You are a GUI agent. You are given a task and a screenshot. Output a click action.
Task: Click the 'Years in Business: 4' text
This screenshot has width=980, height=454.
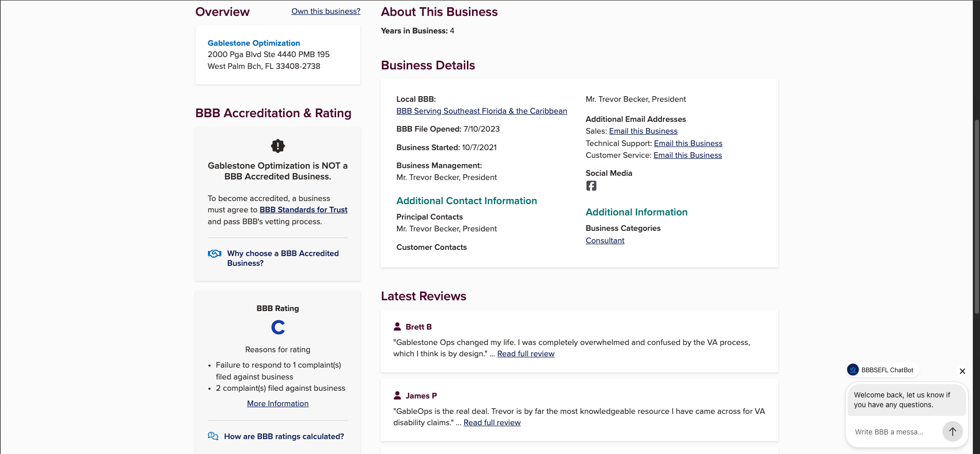click(417, 31)
